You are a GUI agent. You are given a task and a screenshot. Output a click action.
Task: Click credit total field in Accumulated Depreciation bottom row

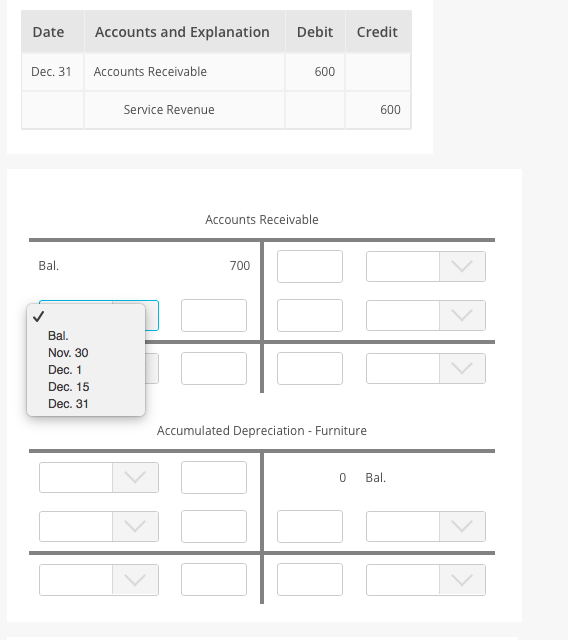pos(310,580)
